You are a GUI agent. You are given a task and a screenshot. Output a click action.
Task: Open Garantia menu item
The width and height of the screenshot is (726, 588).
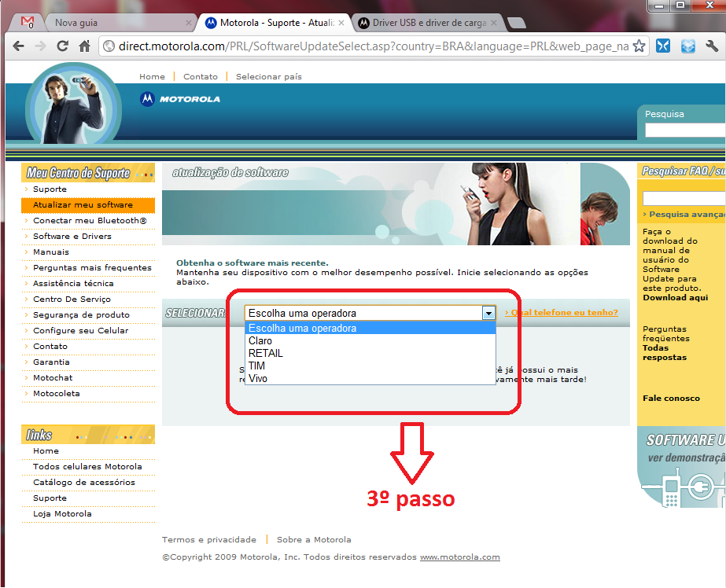tap(51, 362)
